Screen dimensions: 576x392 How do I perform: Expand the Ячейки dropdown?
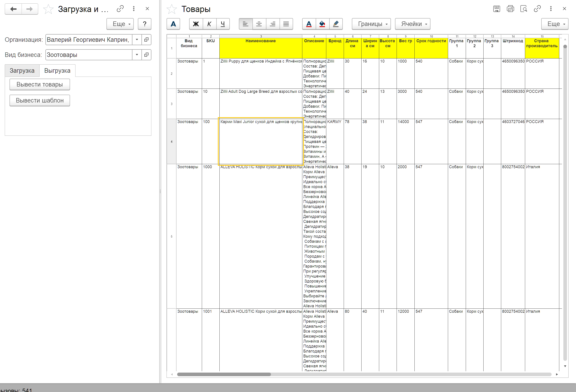pos(413,24)
